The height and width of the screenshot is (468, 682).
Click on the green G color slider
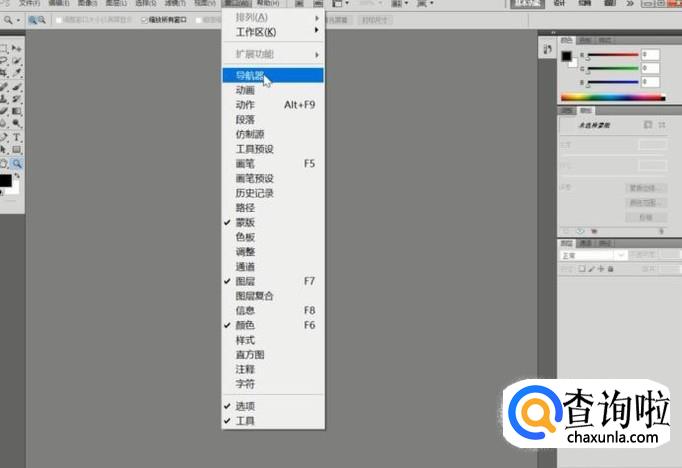coord(613,68)
